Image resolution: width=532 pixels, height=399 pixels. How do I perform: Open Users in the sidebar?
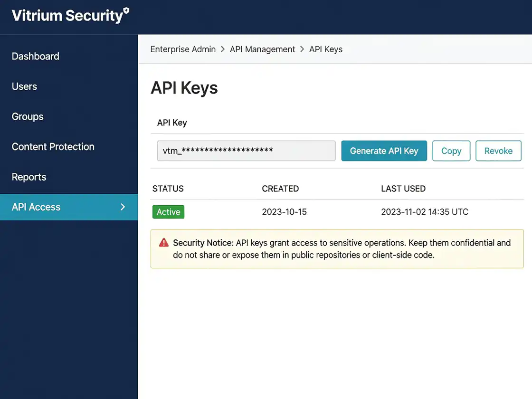point(24,86)
